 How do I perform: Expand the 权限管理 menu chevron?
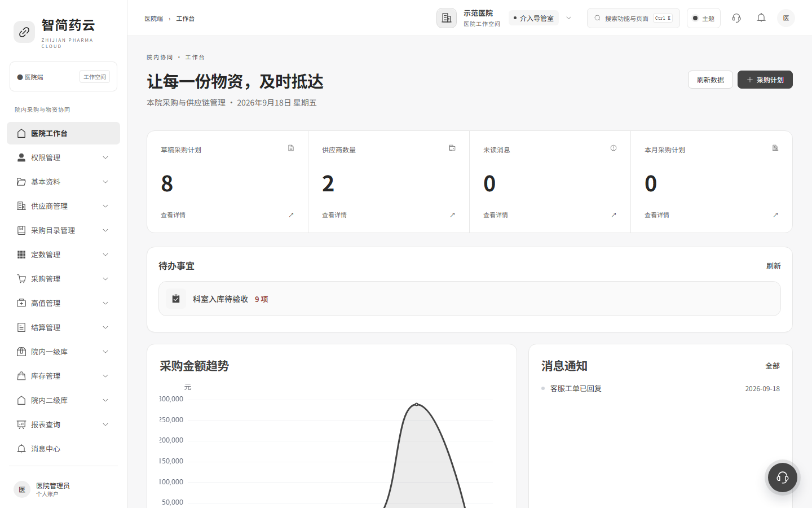tap(105, 157)
